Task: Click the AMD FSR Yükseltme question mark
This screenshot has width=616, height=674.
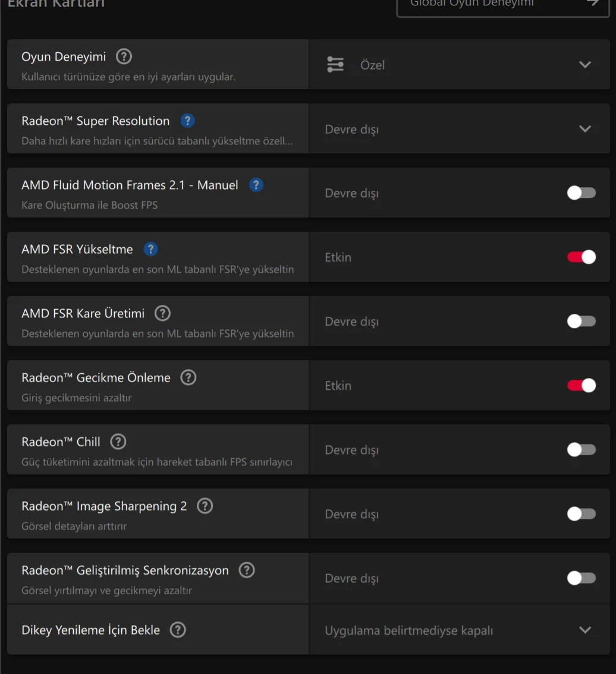Action: [150, 249]
